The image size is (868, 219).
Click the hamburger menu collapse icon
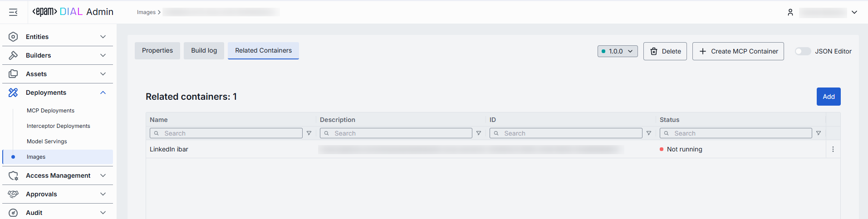click(x=13, y=12)
